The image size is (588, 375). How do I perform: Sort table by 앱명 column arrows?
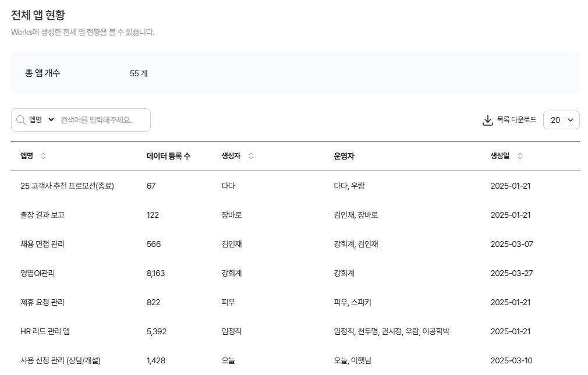pyautogui.click(x=43, y=156)
